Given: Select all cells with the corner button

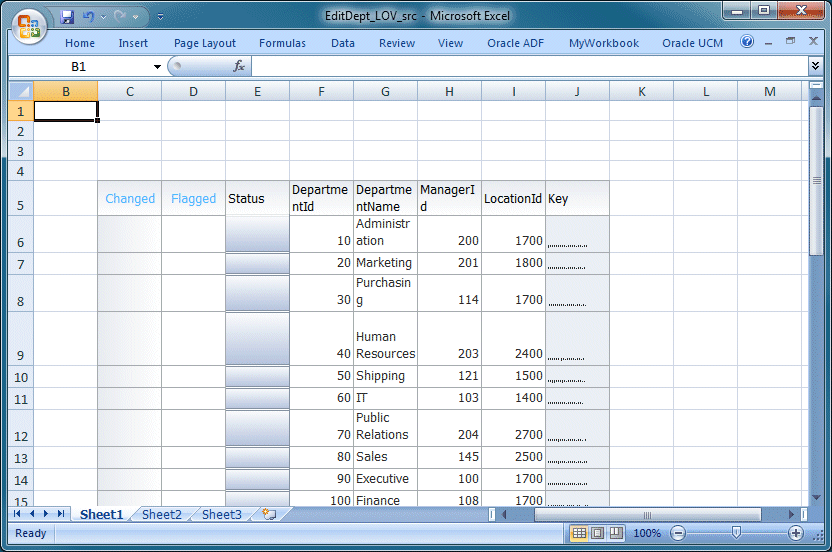Looking at the screenshot, I should click(21, 91).
